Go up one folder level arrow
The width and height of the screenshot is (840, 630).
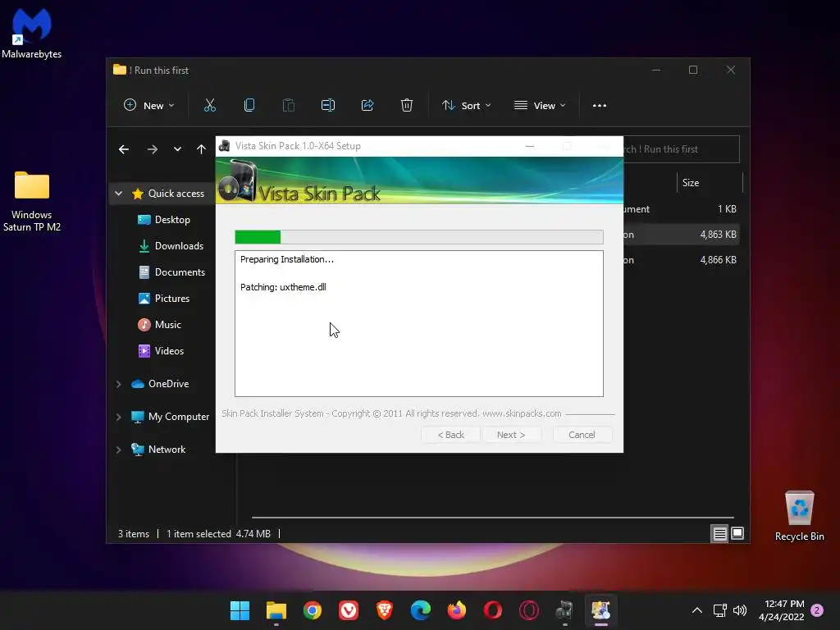[x=201, y=149]
